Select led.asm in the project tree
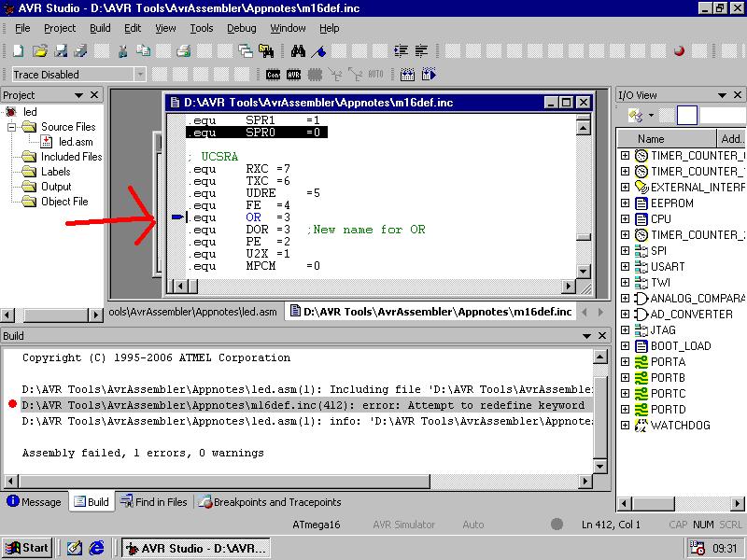 coord(76,142)
